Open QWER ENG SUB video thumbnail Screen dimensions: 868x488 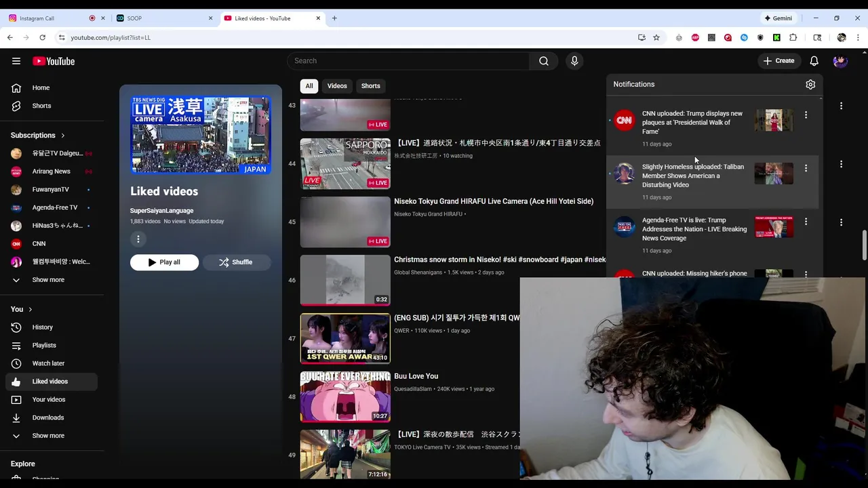pyautogui.click(x=345, y=339)
